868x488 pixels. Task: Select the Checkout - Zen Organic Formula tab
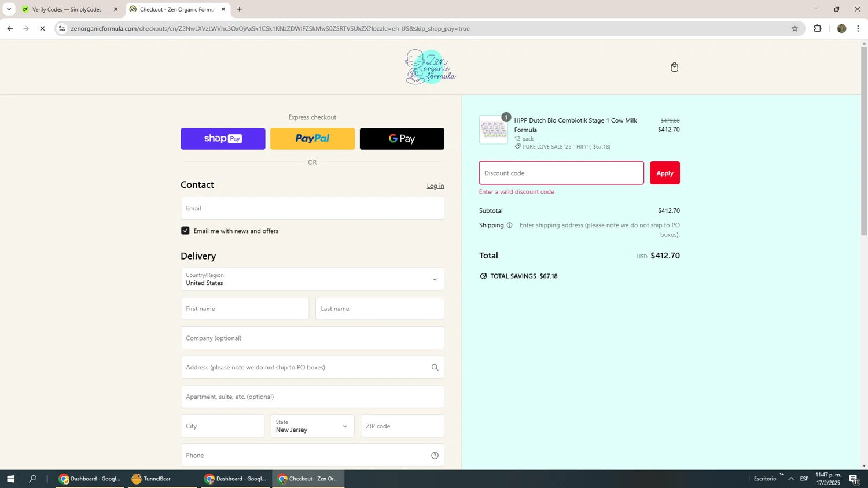[x=177, y=9]
